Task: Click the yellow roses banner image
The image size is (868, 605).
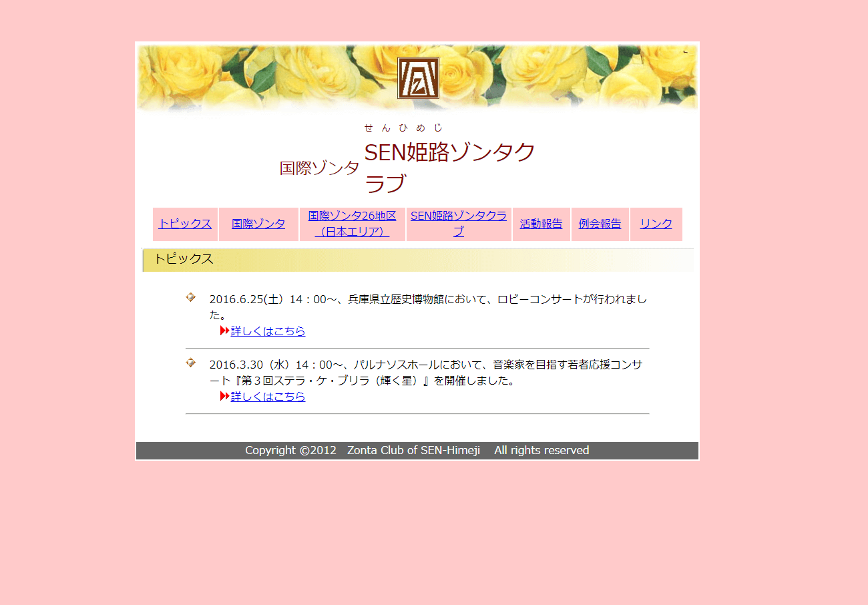Action: pos(417,77)
